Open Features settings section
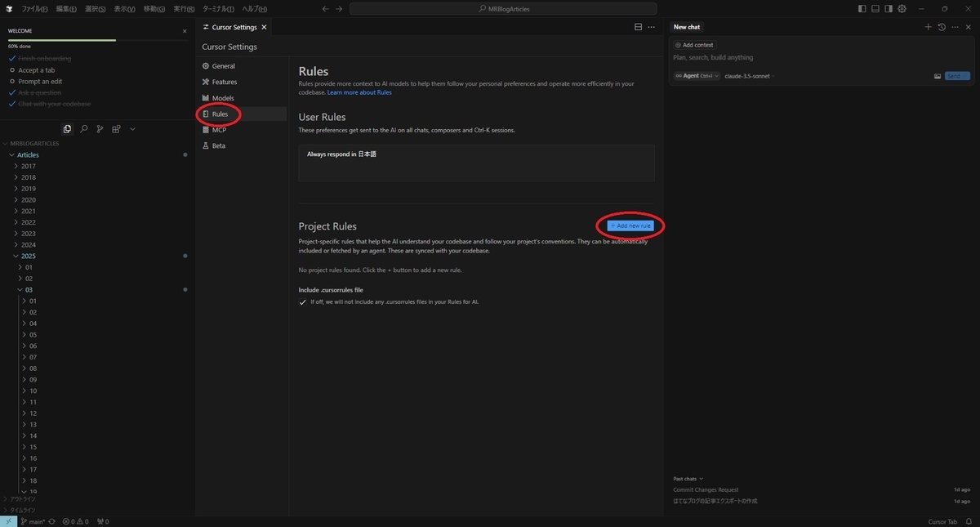This screenshot has width=980, height=527. 225,82
